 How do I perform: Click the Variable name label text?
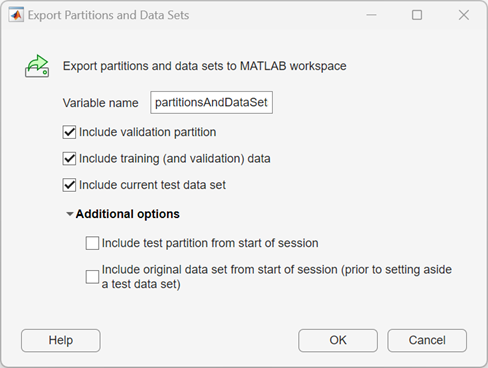[x=100, y=103]
